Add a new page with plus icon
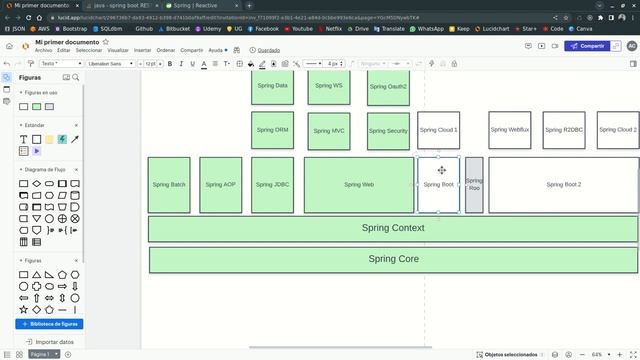640x360 pixels. (x=68, y=354)
